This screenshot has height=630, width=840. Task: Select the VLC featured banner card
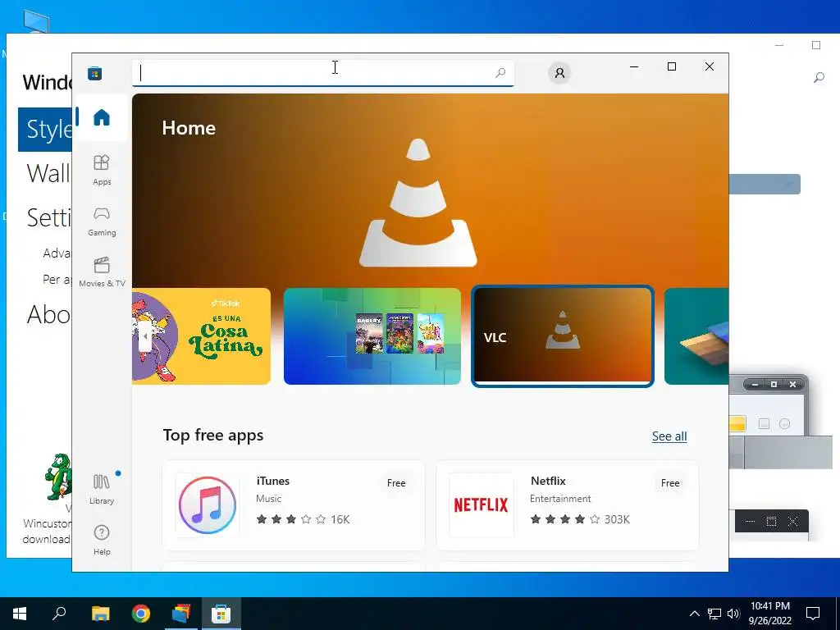pos(563,336)
